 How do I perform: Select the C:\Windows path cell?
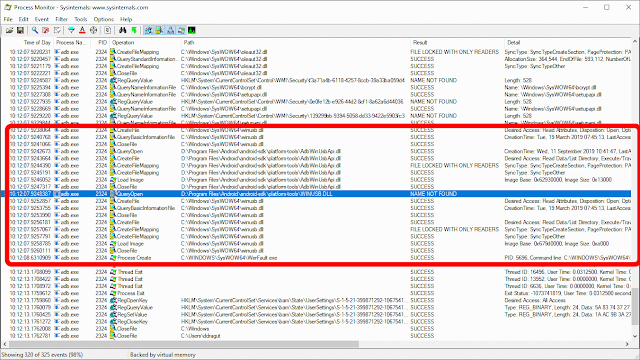(x=195, y=329)
